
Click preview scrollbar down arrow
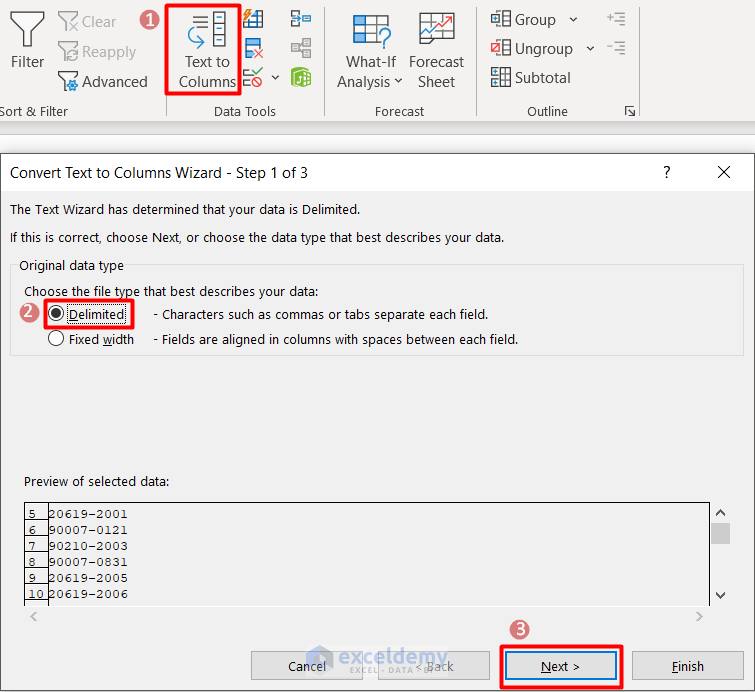(x=720, y=595)
